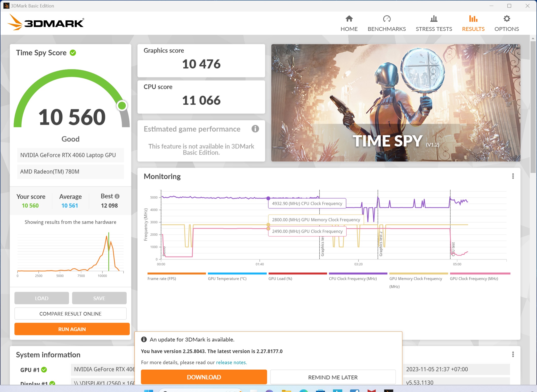Click the Your score value 10 560 in green

[30, 205]
